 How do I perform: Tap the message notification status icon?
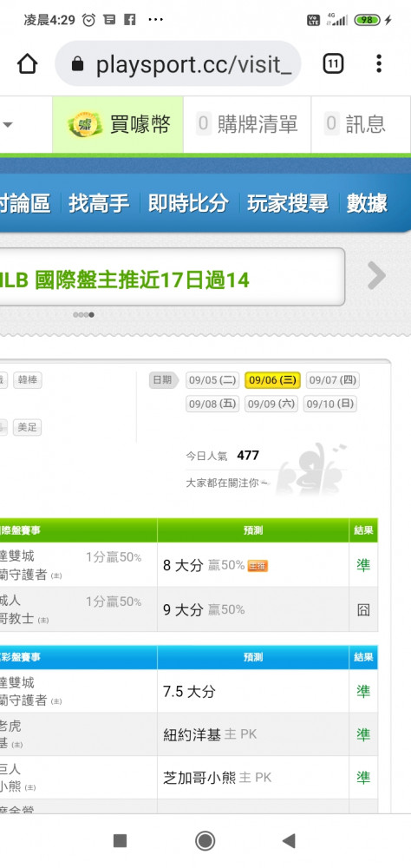point(109,20)
